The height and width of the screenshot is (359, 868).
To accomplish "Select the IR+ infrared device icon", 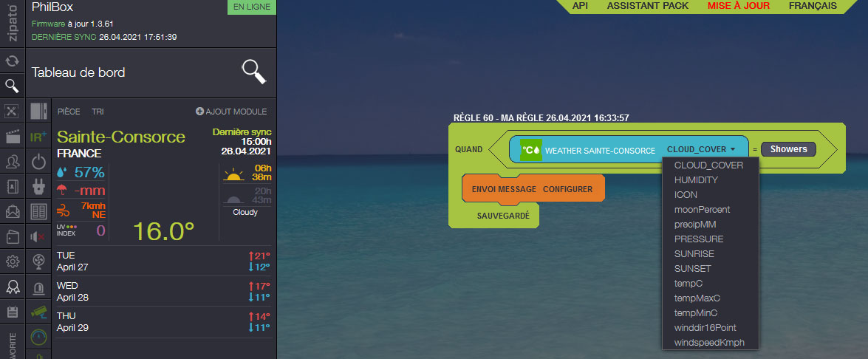I will point(38,136).
